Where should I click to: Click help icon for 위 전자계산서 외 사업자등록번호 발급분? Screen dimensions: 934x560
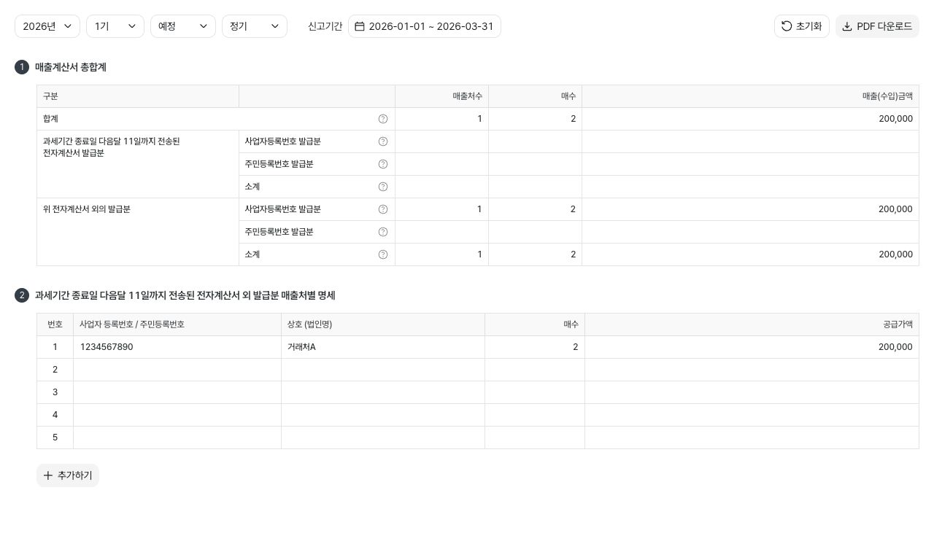pos(383,209)
